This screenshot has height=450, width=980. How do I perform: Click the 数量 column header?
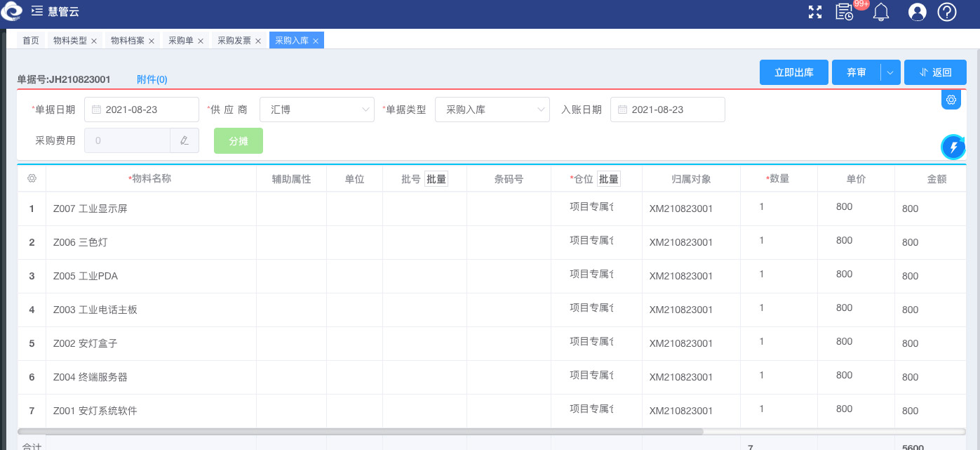[x=779, y=178]
